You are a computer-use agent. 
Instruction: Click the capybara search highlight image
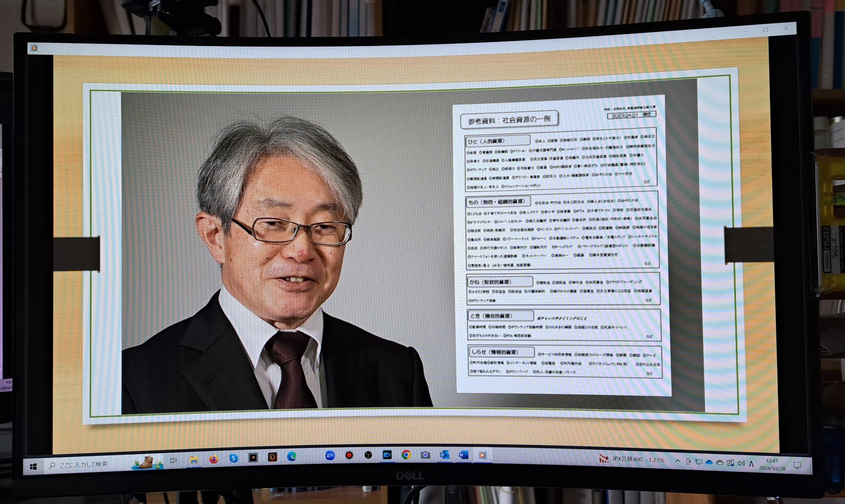pyautogui.click(x=147, y=463)
